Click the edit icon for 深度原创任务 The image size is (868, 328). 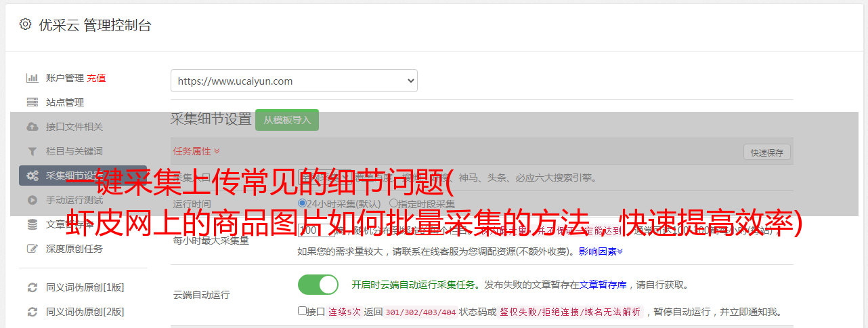32,249
